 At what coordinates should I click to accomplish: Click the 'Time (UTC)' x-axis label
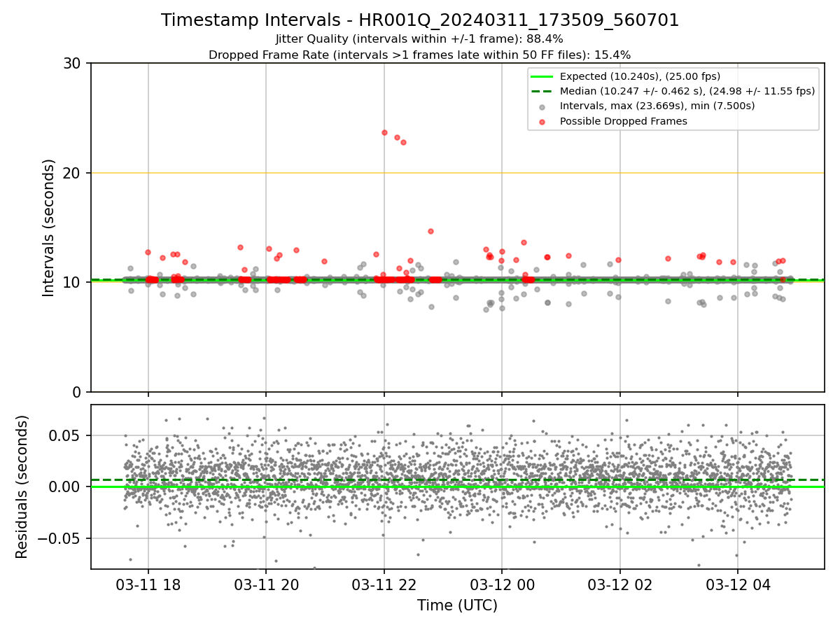457,605
